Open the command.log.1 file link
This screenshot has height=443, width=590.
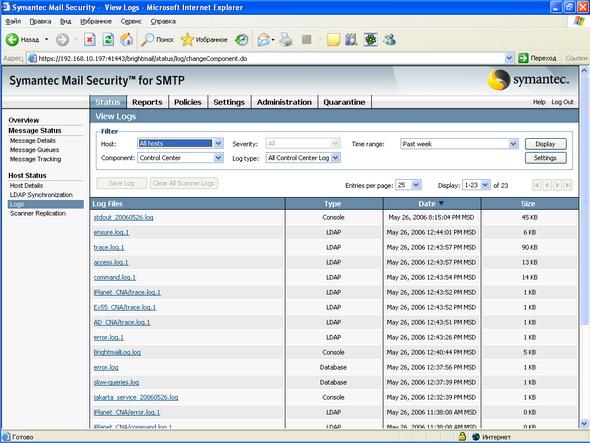point(115,277)
